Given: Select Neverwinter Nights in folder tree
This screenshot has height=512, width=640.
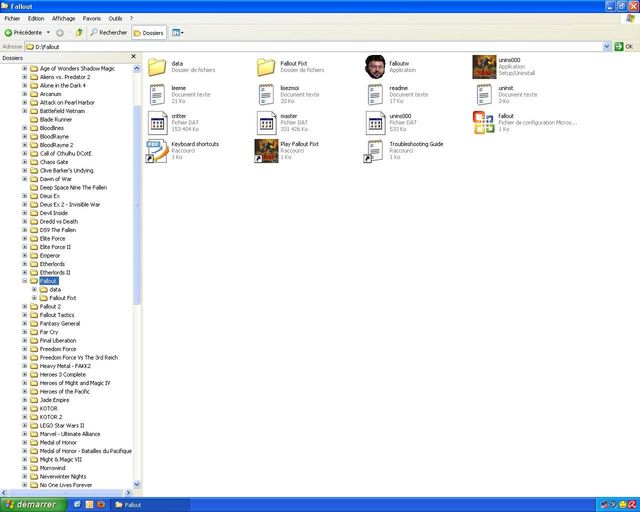Looking at the screenshot, I should click(x=63, y=476).
